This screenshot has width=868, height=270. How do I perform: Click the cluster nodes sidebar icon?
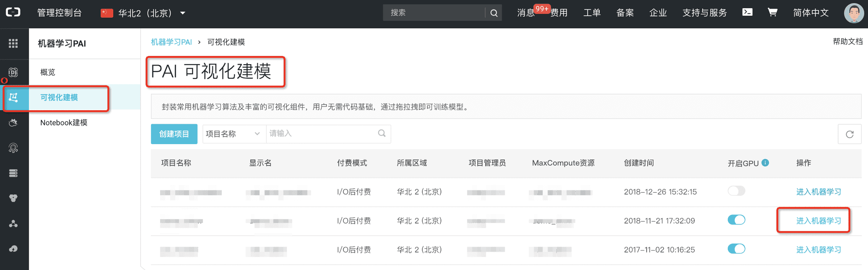13,224
